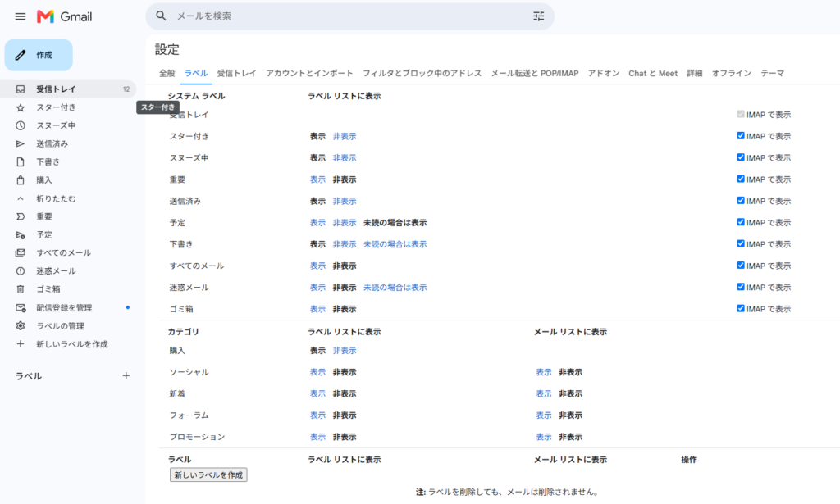Click the search magnifier icon
840x504 pixels.
161,16
